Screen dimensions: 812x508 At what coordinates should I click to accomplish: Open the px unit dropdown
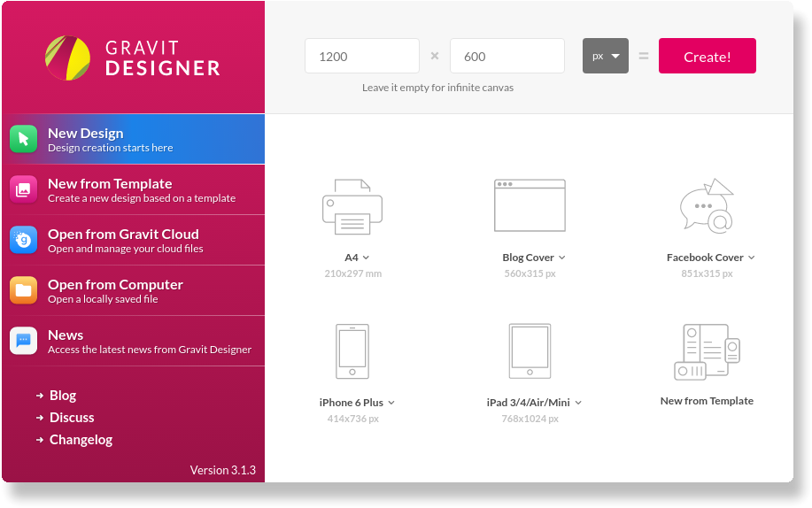[606, 56]
